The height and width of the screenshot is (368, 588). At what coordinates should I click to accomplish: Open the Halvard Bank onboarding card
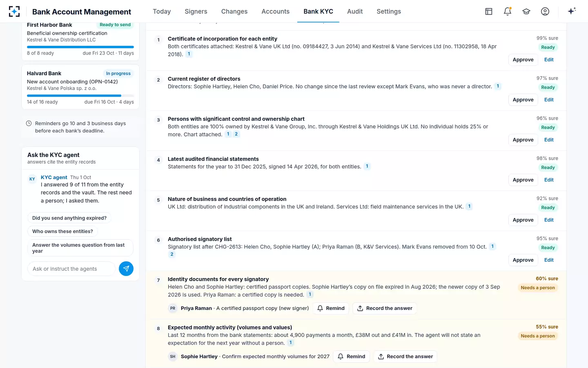point(80,87)
